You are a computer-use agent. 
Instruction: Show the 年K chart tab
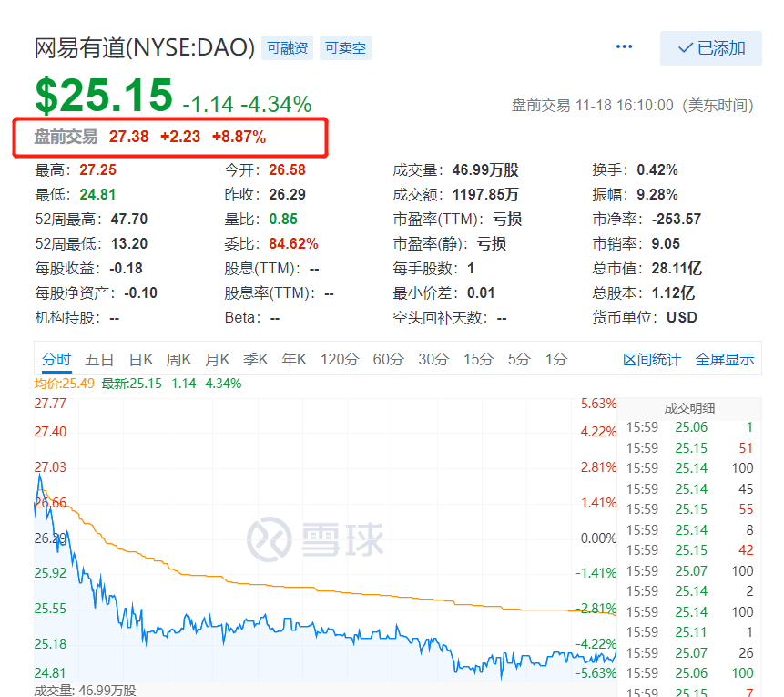tap(294, 359)
